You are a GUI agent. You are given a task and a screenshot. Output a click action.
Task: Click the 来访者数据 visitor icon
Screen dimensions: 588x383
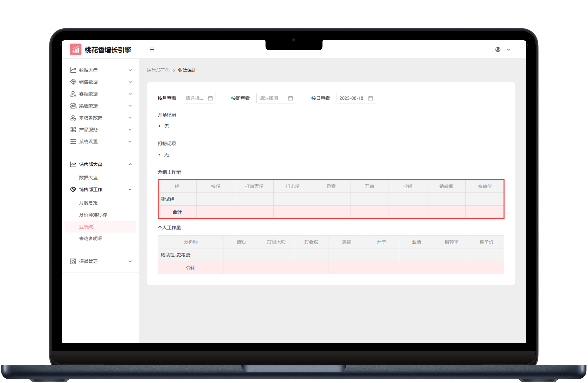tap(73, 118)
